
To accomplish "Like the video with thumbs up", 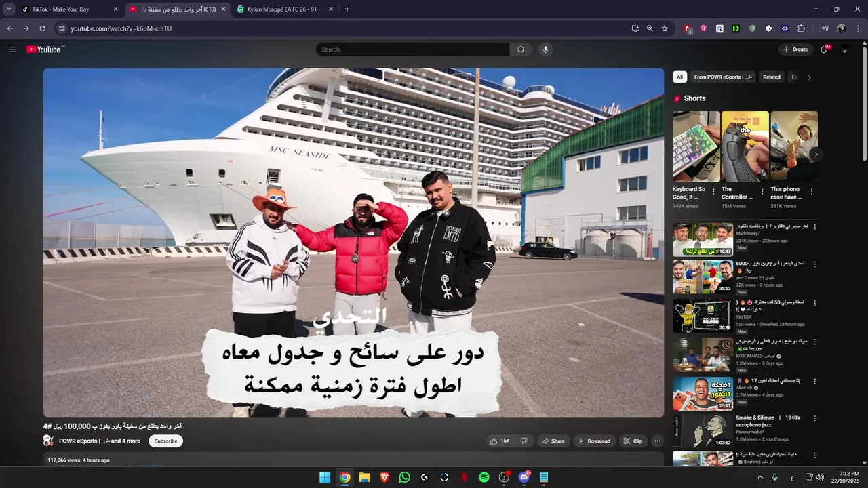I will (500, 441).
